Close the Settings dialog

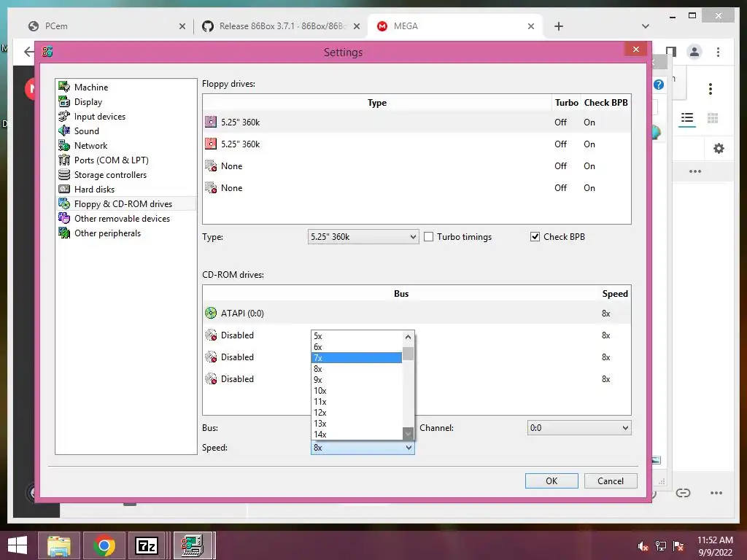coord(635,49)
